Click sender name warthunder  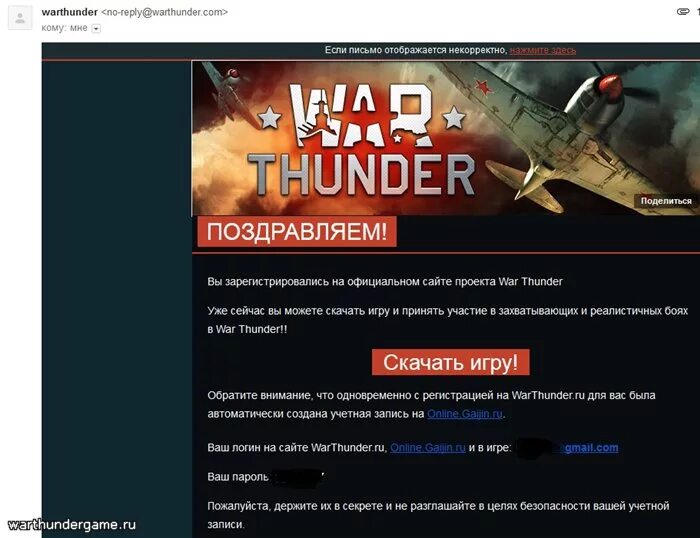pos(69,12)
